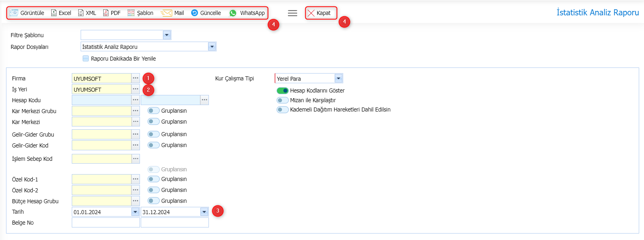The width and height of the screenshot is (644, 240).
Task: Open Özel Kod-2 lookup button
Action: (x=135, y=190)
